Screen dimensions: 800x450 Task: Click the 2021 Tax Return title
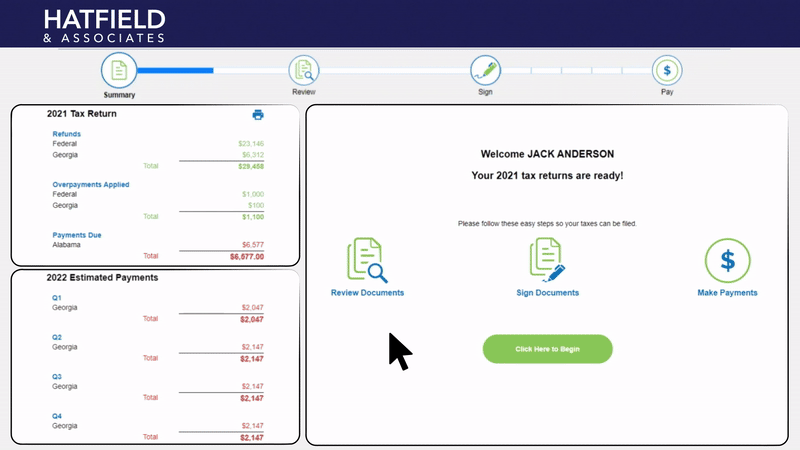pos(82,114)
